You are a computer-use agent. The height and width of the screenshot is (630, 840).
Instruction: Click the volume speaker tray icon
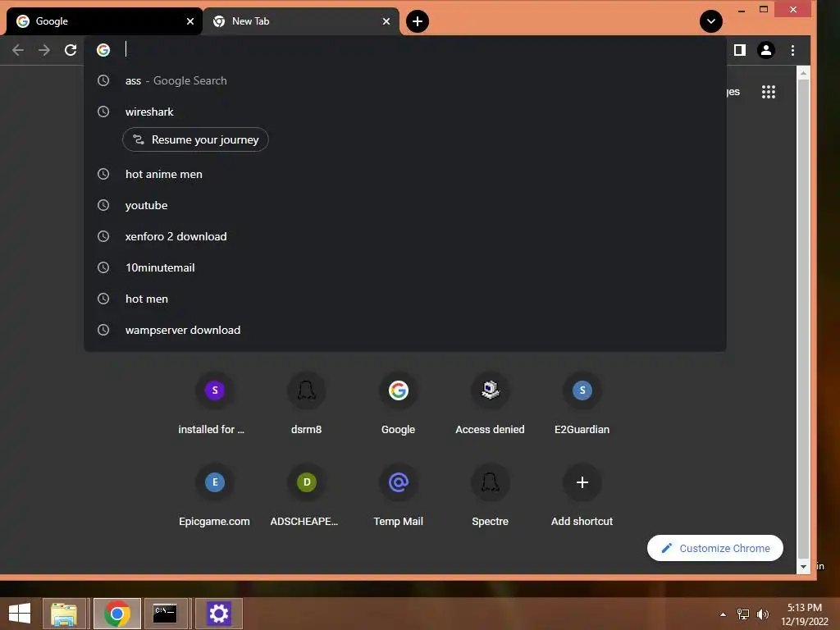coord(763,614)
